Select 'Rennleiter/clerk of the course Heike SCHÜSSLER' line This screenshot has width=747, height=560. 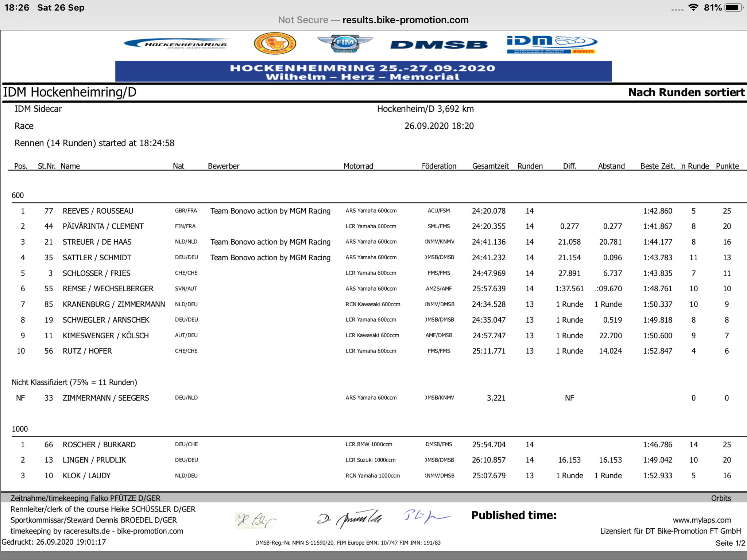(x=103, y=509)
